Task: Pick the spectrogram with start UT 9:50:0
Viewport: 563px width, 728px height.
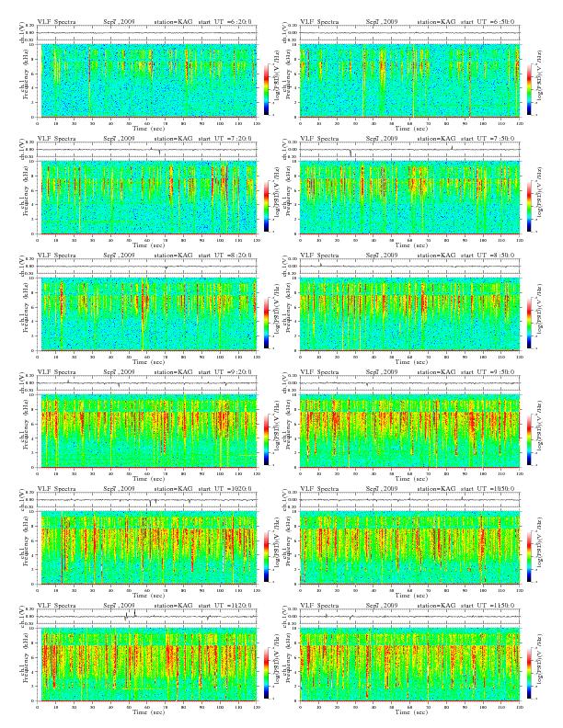Action: click(410, 431)
